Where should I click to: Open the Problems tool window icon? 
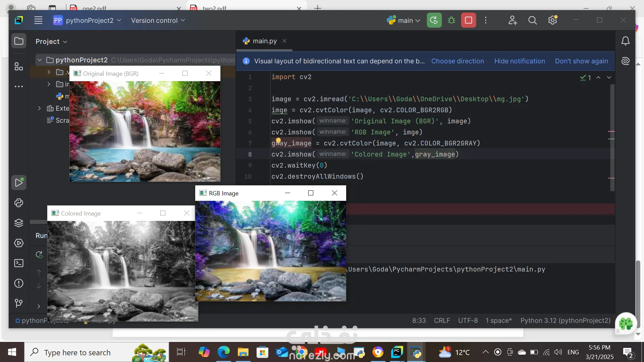(x=19, y=283)
